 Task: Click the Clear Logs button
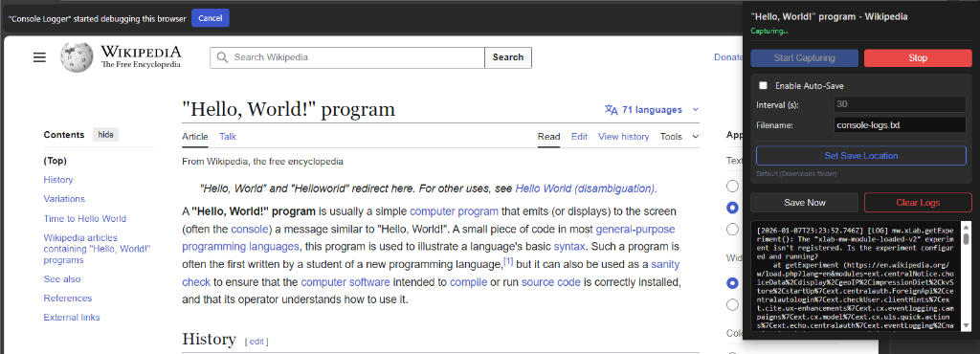click(918, 202)
